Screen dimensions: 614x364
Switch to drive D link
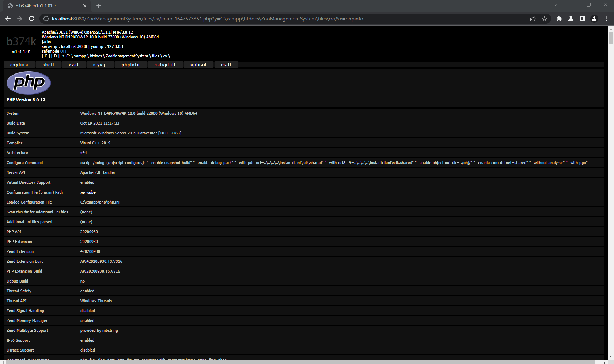[x=55, y=56]
